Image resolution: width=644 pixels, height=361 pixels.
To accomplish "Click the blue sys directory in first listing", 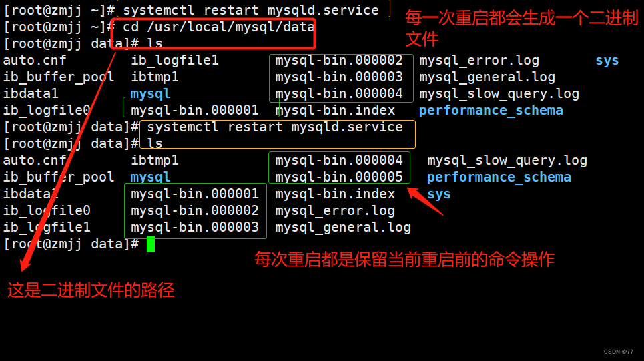I will coord(607,60).
